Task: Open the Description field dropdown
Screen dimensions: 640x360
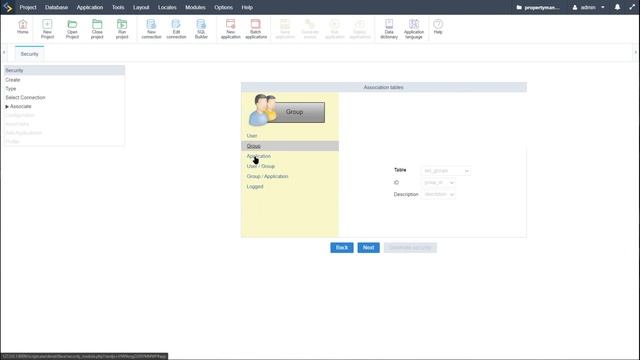Action: [439, 194]
